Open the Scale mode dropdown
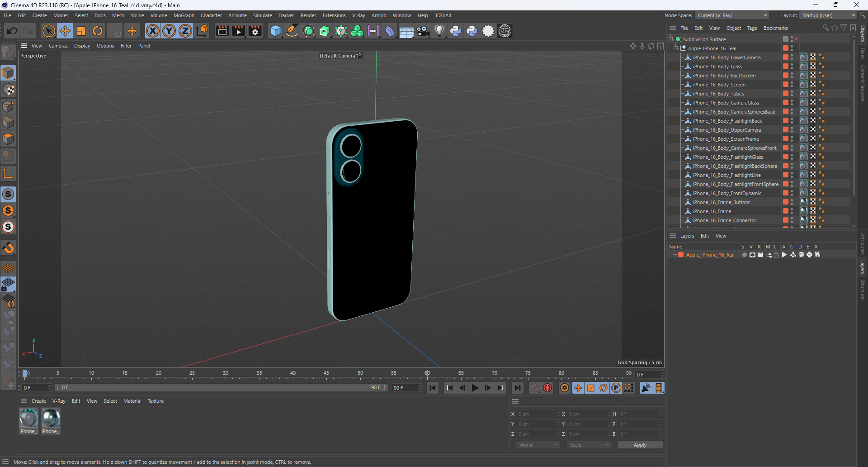868x467 pixels. [589, 445]
